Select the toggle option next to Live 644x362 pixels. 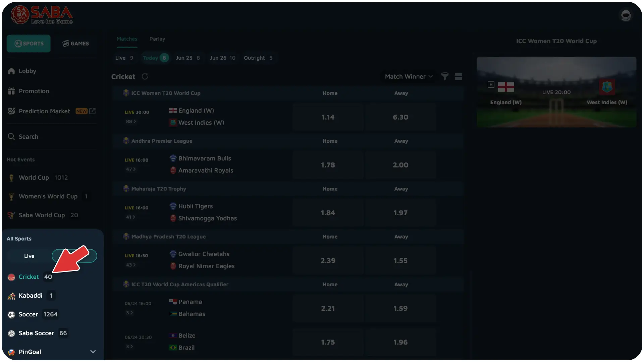tap(74, 256)
